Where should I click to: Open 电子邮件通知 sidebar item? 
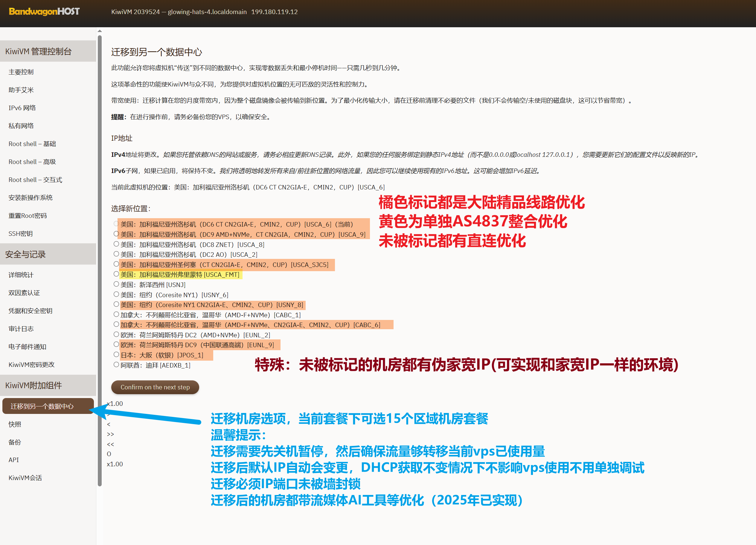27,347
